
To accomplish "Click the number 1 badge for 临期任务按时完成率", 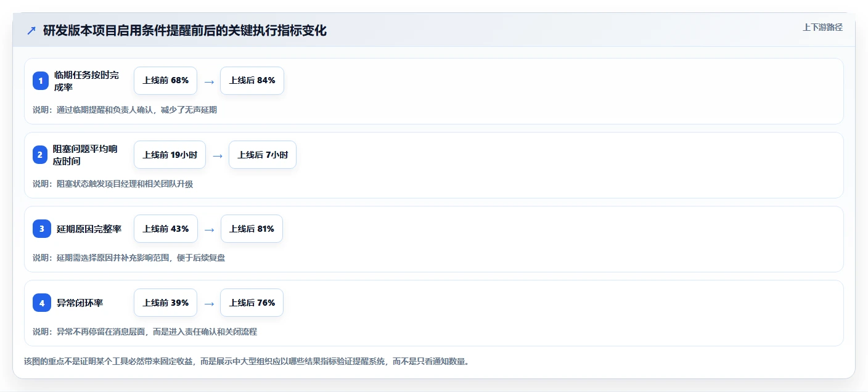I will click(41, 81).
